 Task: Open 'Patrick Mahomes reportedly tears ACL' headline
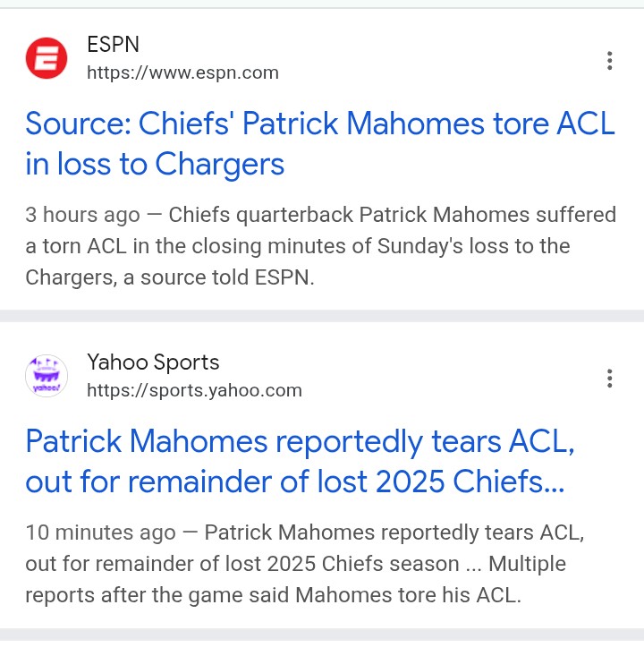click(301, 441)
